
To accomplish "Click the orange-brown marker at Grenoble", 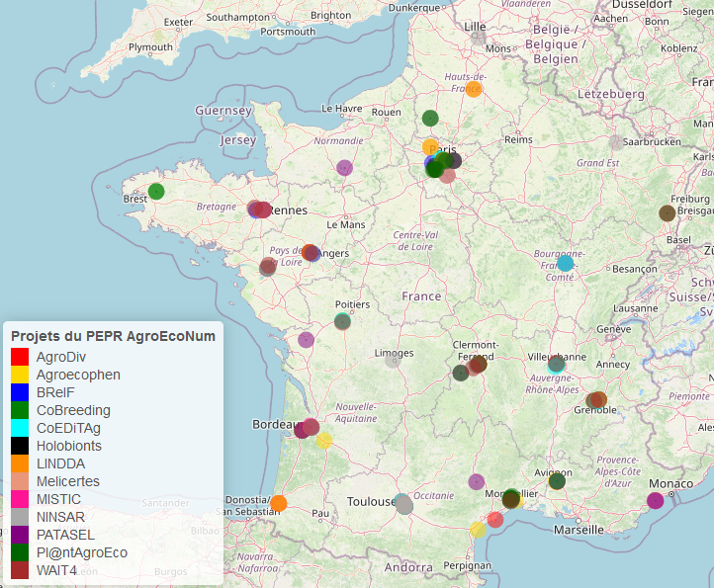I will point(598,399).
